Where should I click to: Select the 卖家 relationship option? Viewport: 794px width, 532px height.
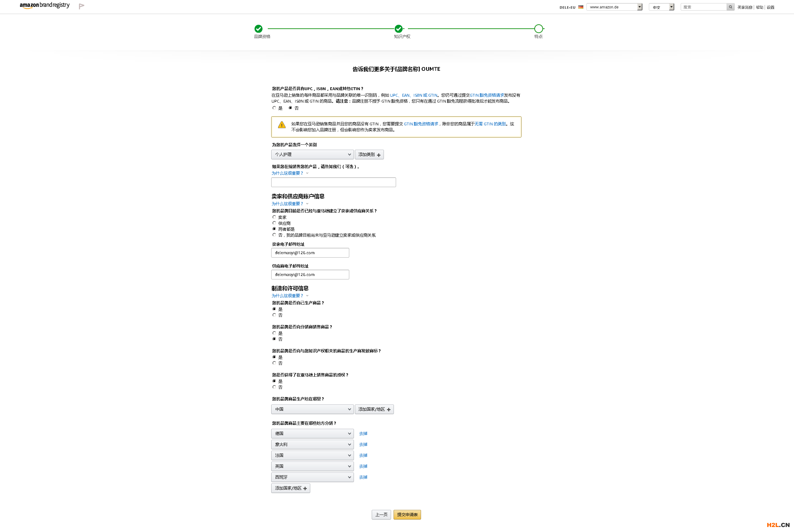point(274,217)
